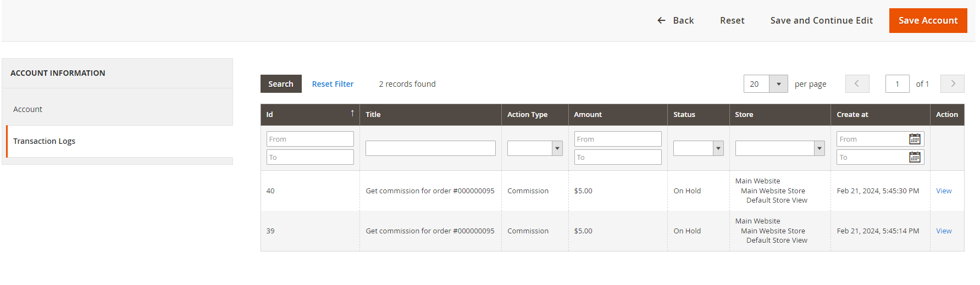Click the Reset Filter link

(x=333, y=84)
